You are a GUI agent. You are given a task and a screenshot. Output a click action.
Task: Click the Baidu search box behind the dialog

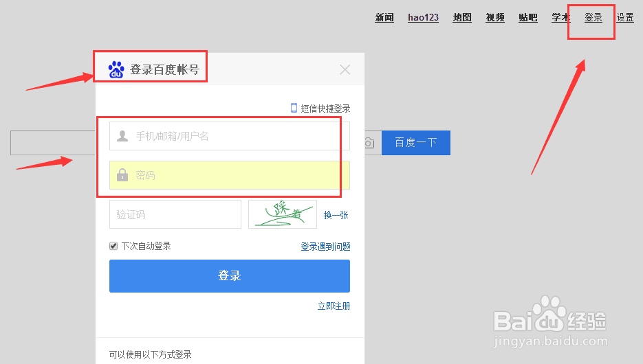coord(53,143)
